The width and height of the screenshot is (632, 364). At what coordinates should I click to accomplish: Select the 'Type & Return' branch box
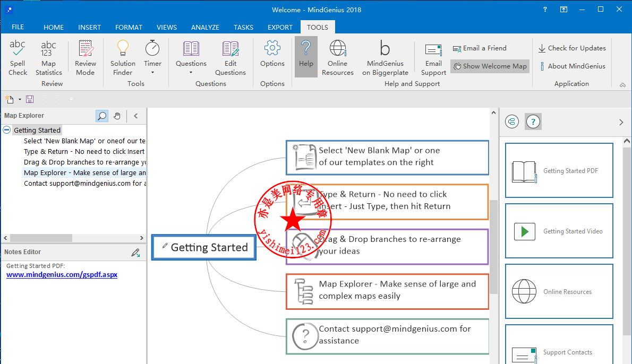(387, 202)
